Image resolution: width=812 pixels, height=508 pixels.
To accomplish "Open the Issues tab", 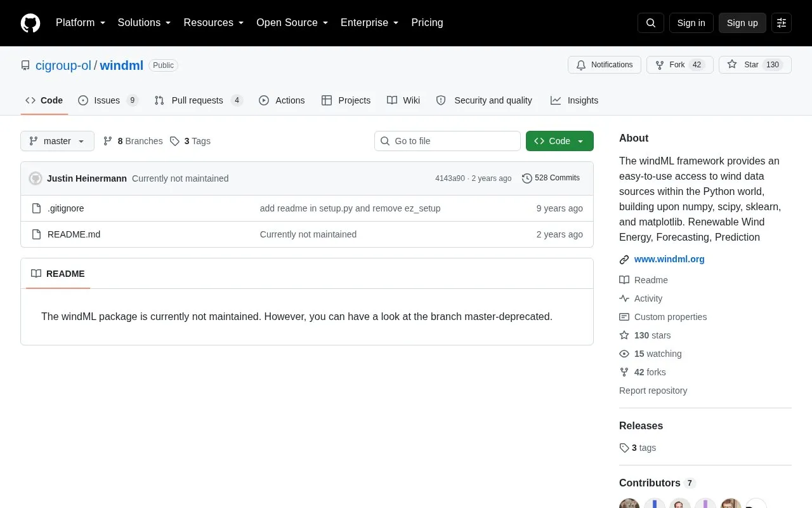I will (x=108, y=100).
